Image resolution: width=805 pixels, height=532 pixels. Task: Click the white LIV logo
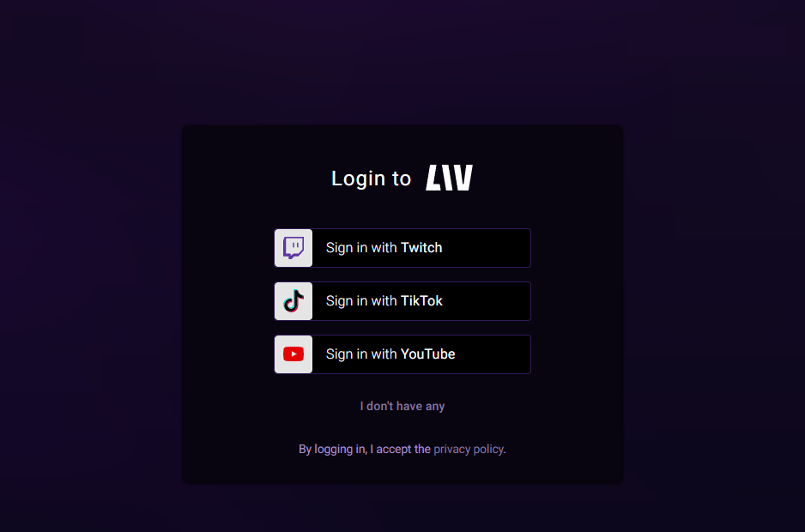pyautogui.click(x=449, y=178)
